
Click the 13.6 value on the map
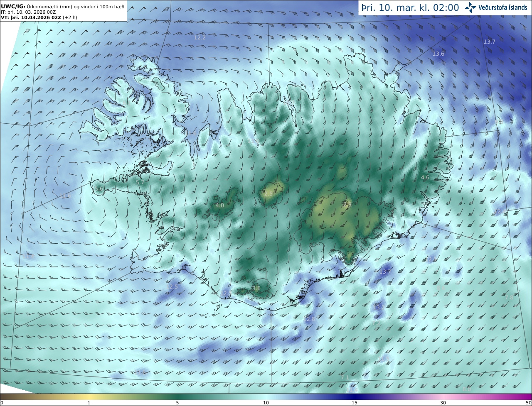pyautogui.click(x=438, y=54)
